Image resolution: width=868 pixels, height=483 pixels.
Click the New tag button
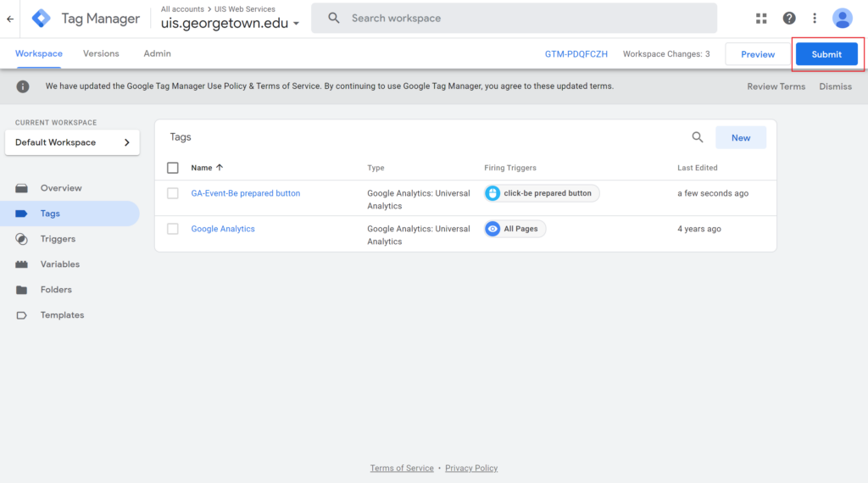point(741,138)
